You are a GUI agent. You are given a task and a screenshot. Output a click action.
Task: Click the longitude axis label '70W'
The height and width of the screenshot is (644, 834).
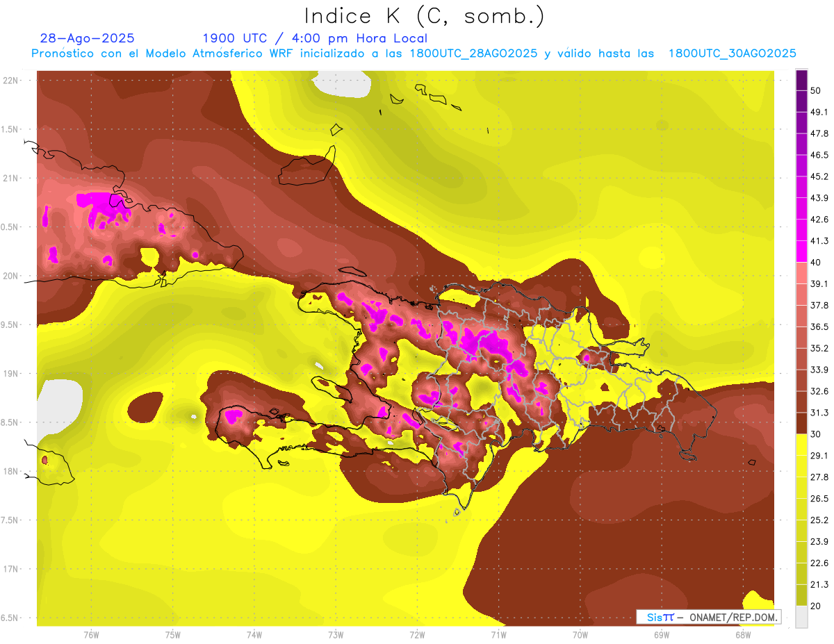pyautogui.click(x=580, y=634)
